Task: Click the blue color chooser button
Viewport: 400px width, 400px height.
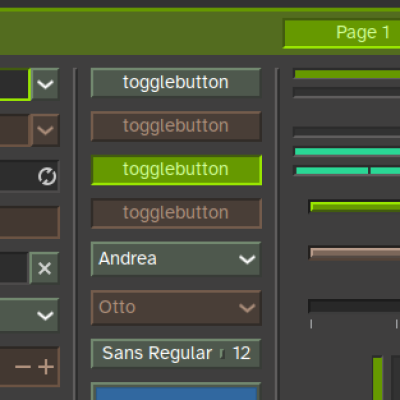Action: click(176, 392)
